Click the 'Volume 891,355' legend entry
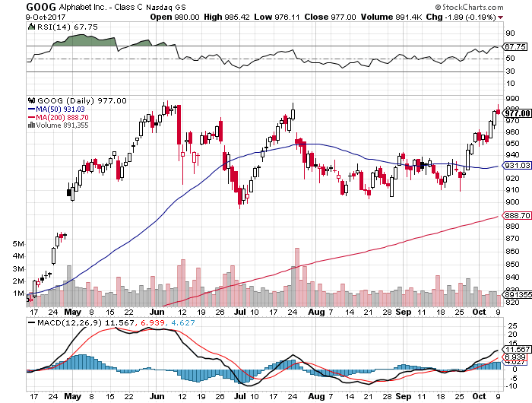 click(62, 125)
